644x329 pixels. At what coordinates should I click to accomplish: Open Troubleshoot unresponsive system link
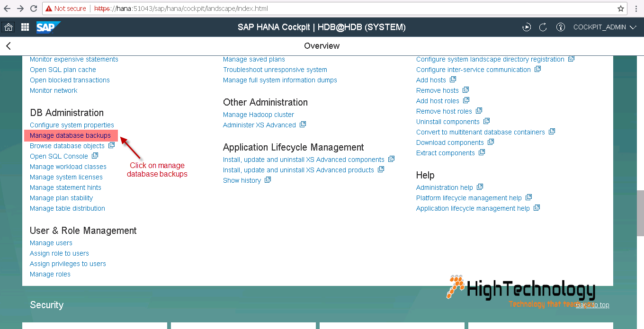(x=275, y=70)
